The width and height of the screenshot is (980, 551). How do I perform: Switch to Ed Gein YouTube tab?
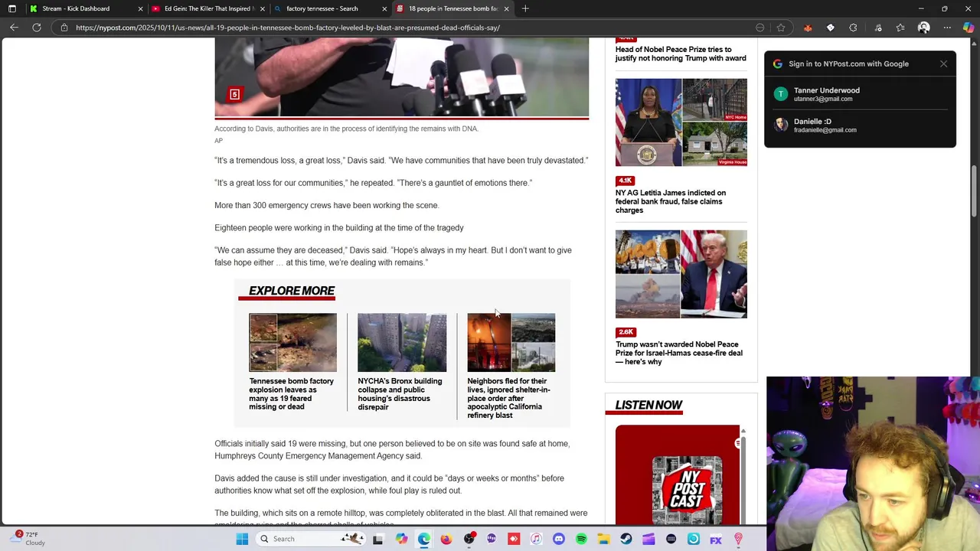pos(208,8)
